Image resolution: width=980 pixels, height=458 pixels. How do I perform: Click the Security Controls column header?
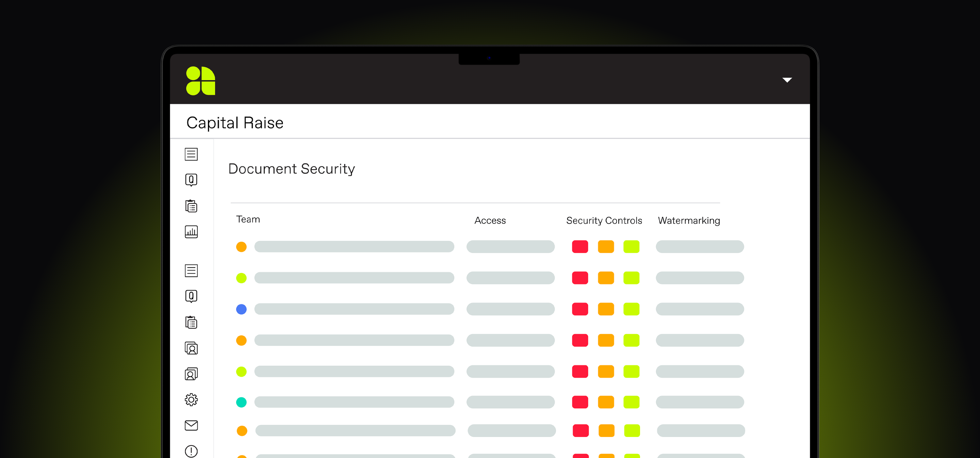coord(604,220)
